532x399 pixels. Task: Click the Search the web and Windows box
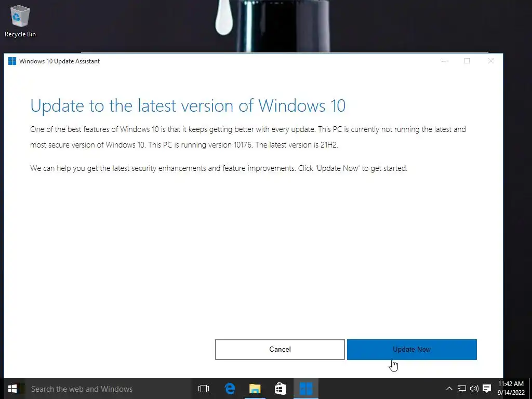click(x=108, y=389)
